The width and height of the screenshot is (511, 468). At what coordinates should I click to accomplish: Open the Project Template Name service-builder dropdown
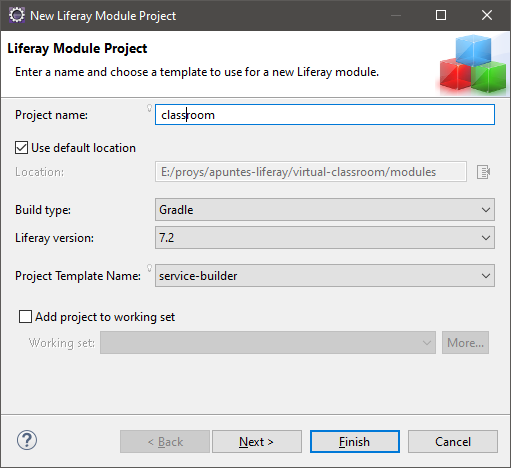click(x=325, y=276)
